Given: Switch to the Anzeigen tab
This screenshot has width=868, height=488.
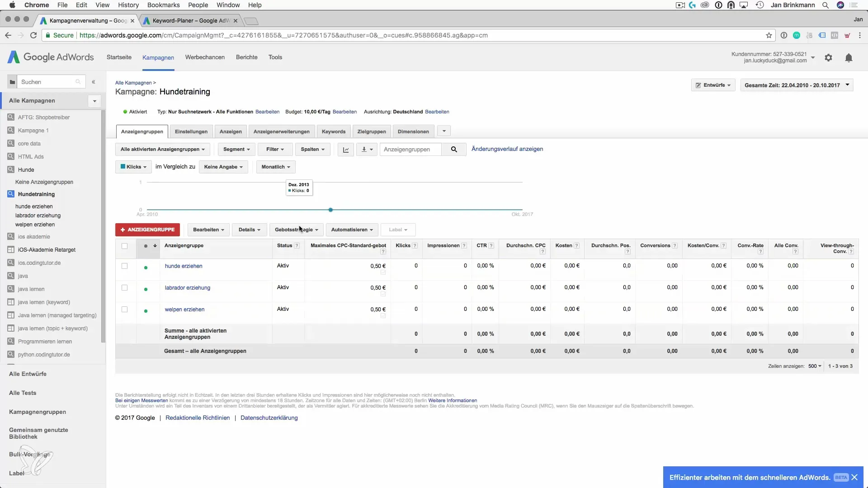Looking at the screenshot, I should (231, 131).
